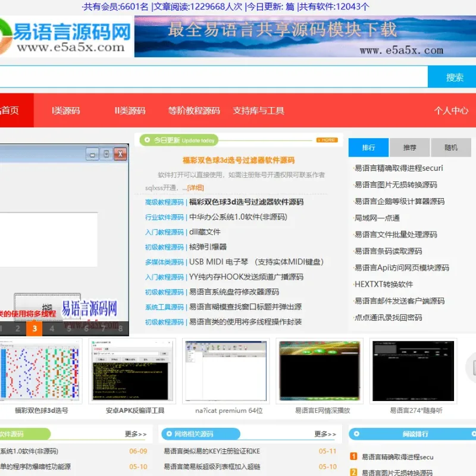
Task: Open ranking item 易语言条码读取源码
Action: click(389, 251)
